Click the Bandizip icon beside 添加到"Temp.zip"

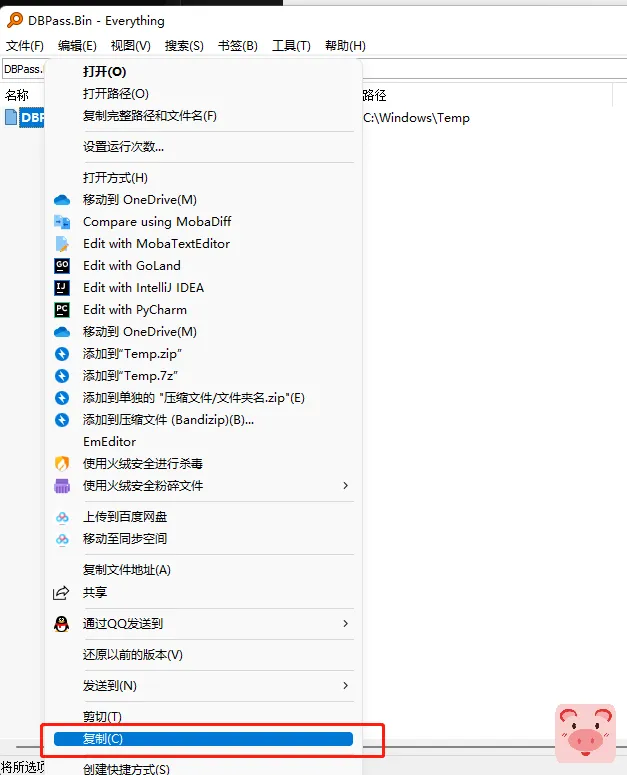[x=62, y=354]
